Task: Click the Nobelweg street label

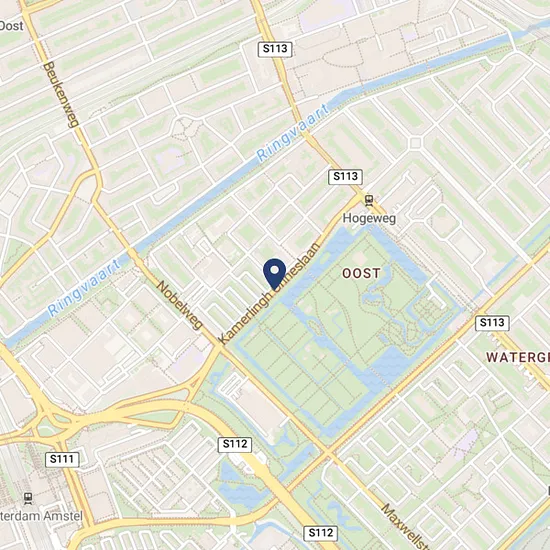Action: point(180,305)
